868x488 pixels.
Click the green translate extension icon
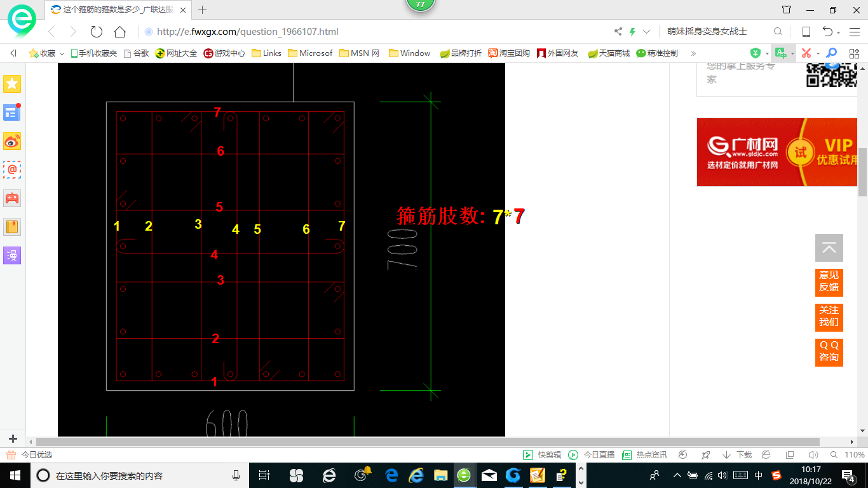click(780, 53)
